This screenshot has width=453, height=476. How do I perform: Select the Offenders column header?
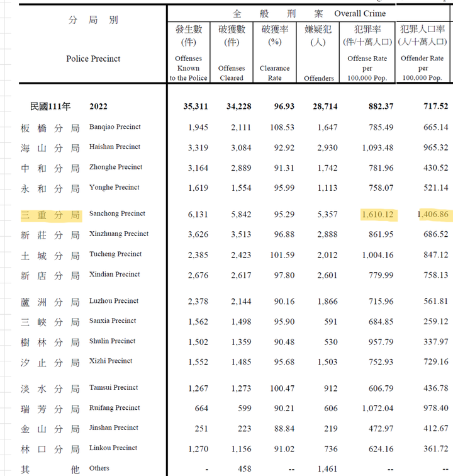[319, 78]
